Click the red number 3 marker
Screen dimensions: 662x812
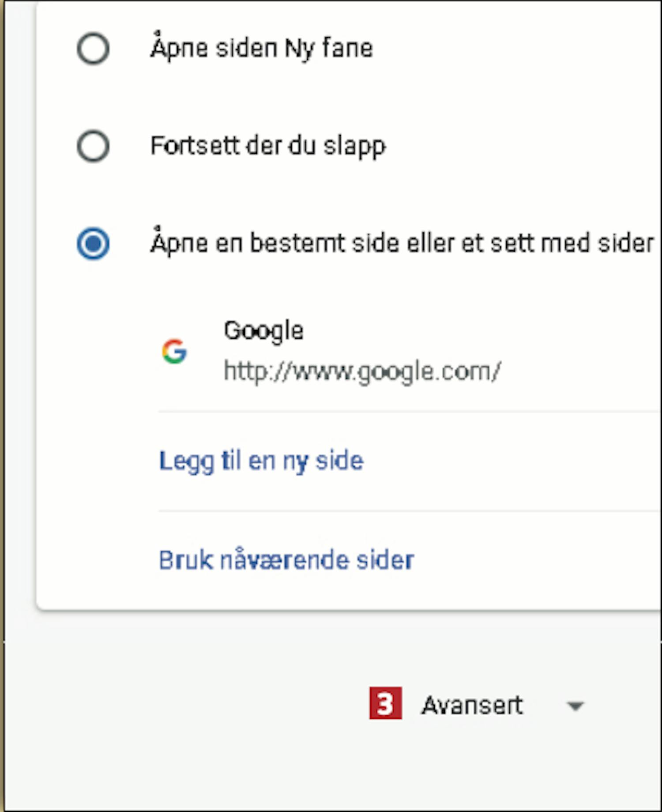[385, 703]
